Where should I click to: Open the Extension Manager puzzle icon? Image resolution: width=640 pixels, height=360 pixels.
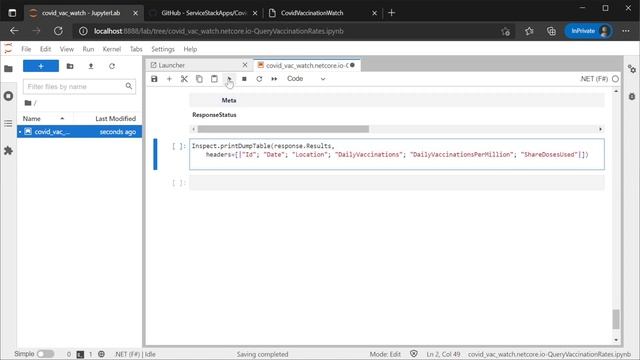click(x=8, y=151)
